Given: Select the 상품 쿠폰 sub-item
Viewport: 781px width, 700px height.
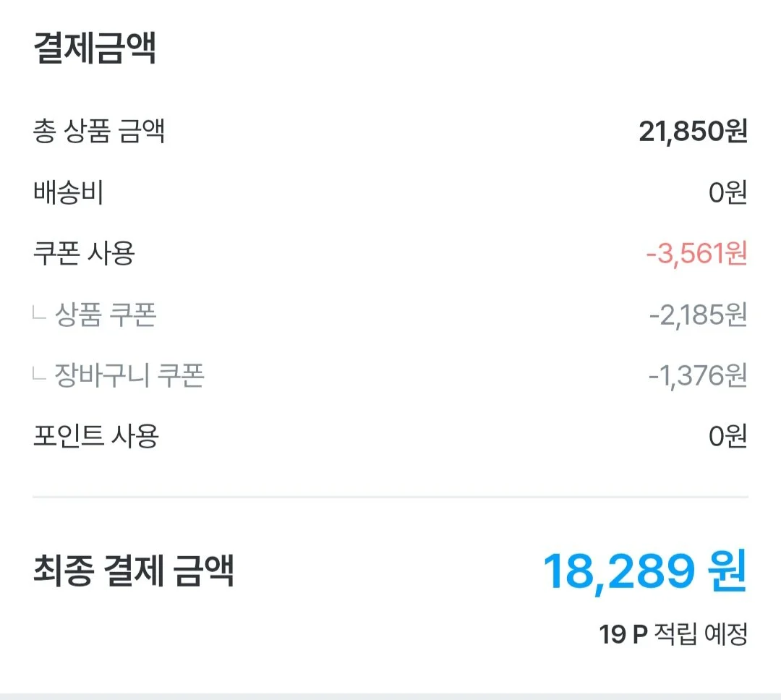Looking at the screenshot, I should [x=106, y=315].
